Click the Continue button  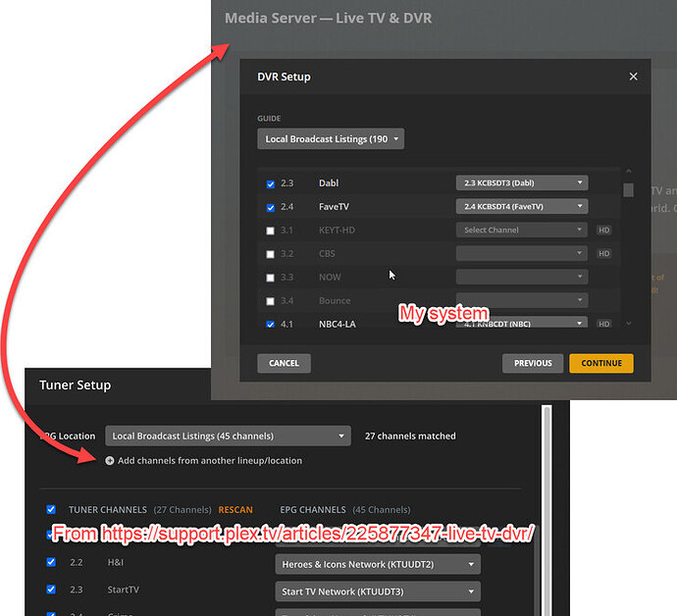(x=601, y=363)
